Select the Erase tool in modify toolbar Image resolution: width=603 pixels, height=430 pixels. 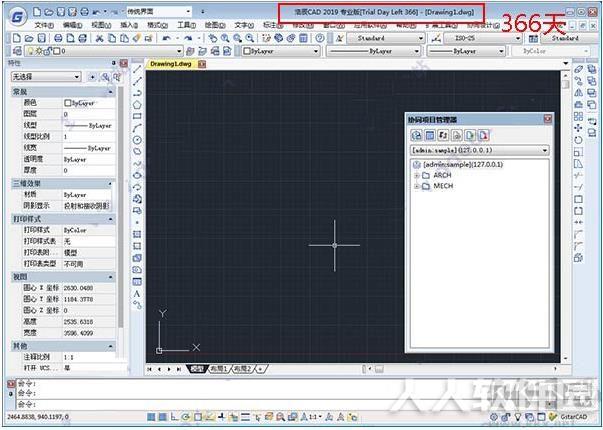pyautogui.click(x=578, y=69)
